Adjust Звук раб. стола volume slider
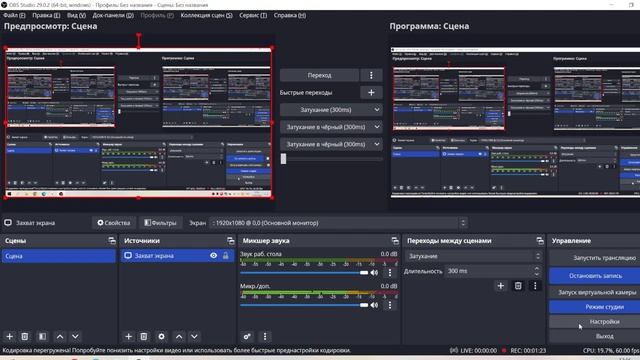 pyautogui.click(x=304, y=273)
